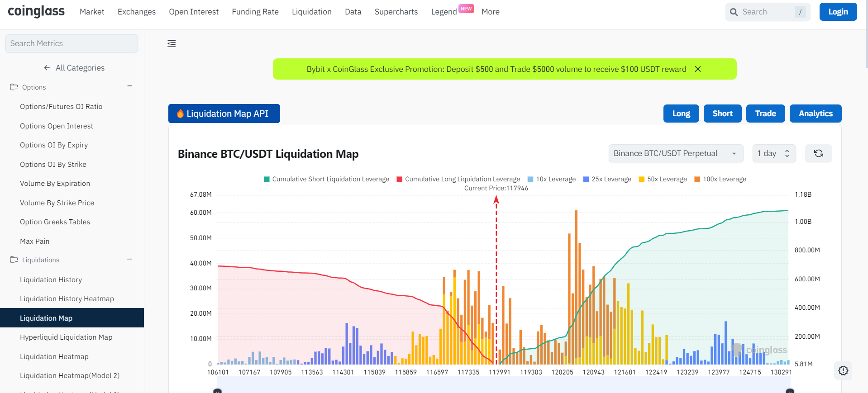The height and width of the screenshot is (393, 868).
Task: Click the slash shortcut key badge
Action: (x=800, y=12)
